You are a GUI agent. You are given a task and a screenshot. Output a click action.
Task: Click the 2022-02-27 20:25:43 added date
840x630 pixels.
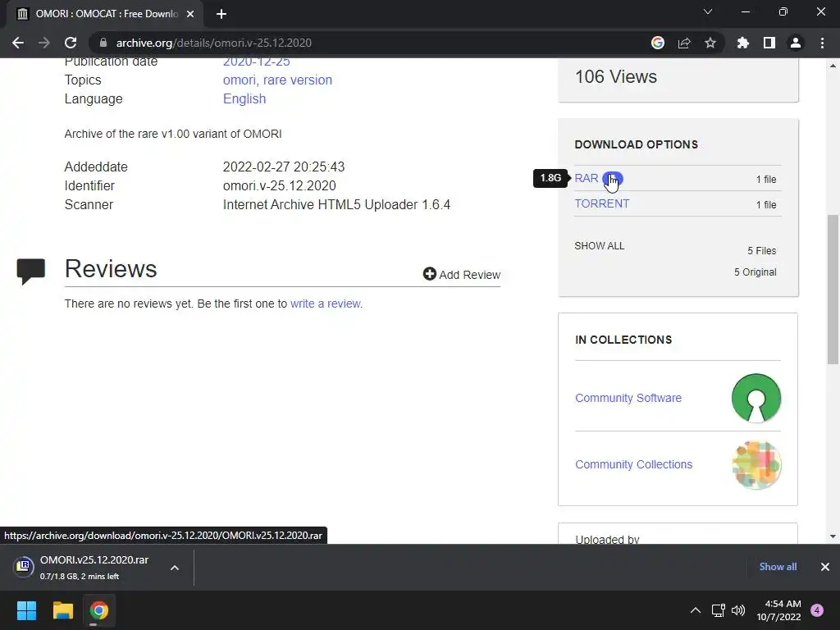[x=283, y=167]
